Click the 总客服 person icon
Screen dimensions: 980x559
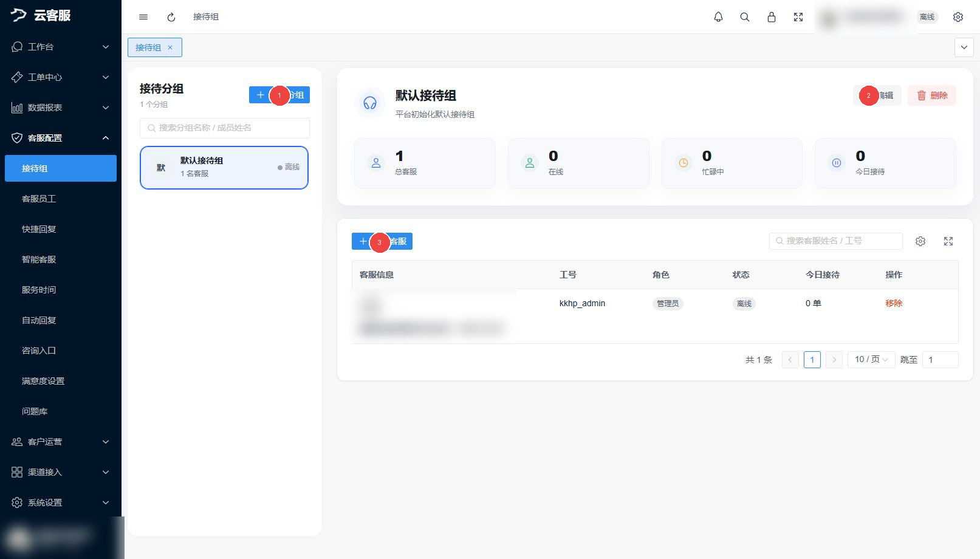pos(376,163)
